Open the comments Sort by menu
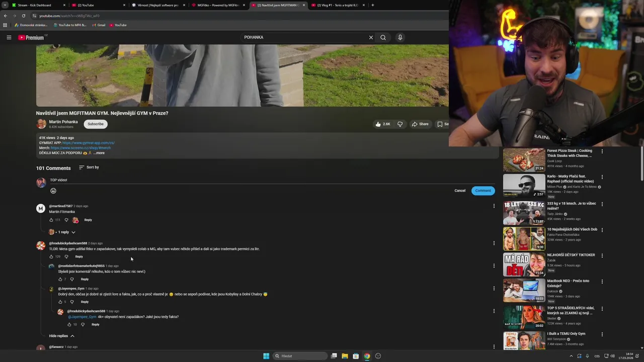 pyautogui.click(x=89, y=167)
